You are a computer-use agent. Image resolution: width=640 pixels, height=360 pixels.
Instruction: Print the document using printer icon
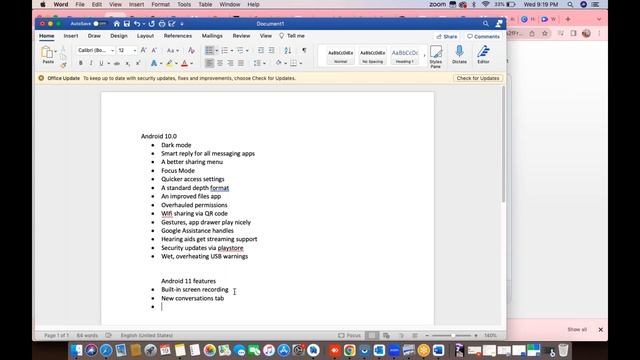click(162, 24)
